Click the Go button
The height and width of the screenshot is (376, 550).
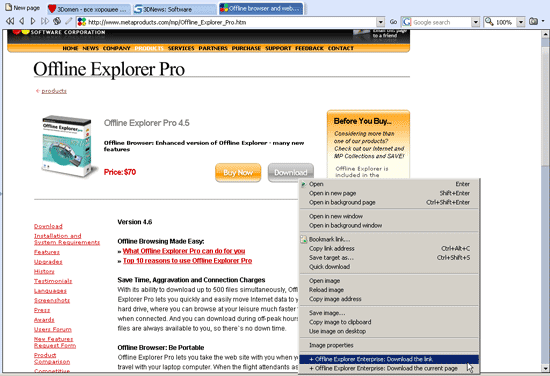click(x=393, y=22)
